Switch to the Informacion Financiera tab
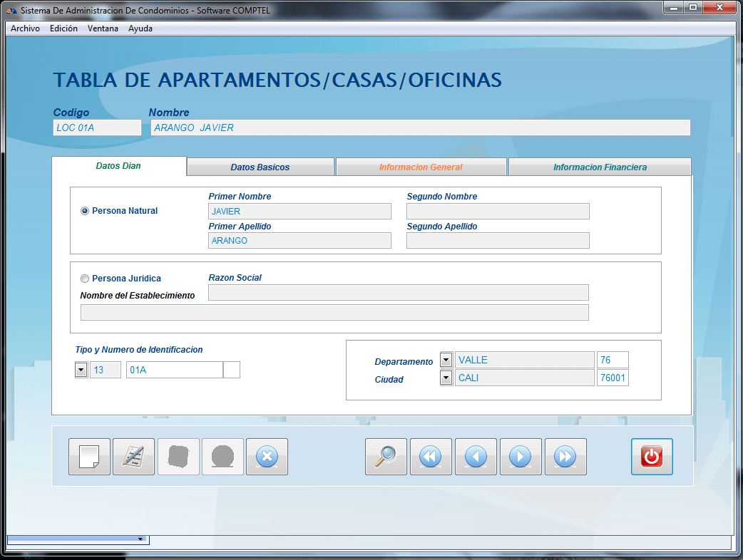 coord(600,167)
